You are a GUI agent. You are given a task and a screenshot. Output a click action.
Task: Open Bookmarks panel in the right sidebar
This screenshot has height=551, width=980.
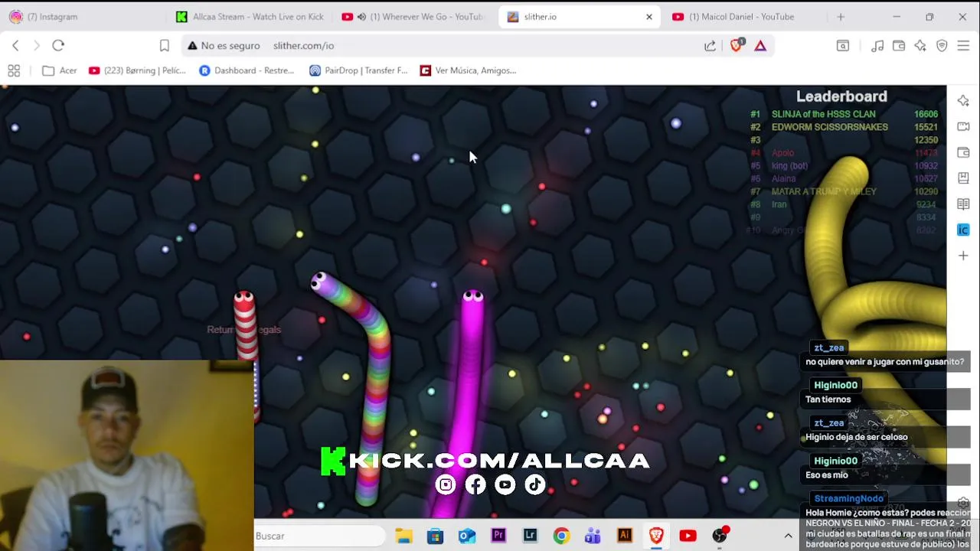click(963, 178)
